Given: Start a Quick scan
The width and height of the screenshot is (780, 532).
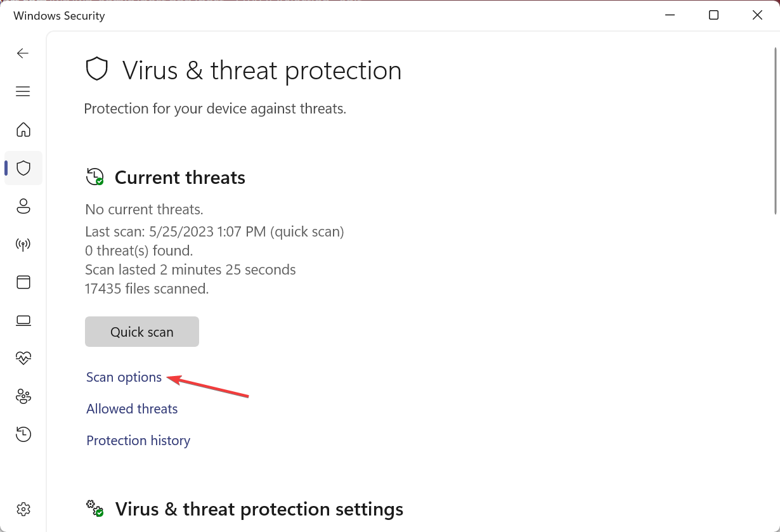Looking at the screenshot, I should [x=141, y=331].
